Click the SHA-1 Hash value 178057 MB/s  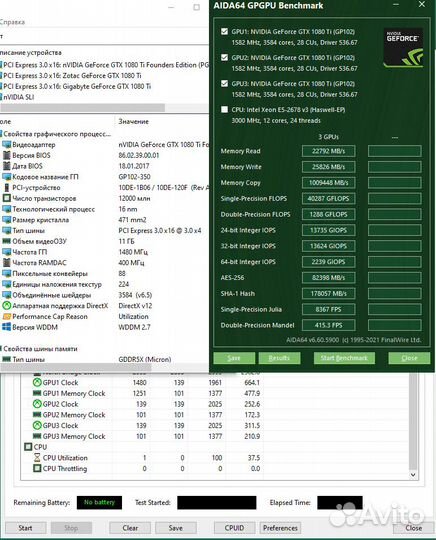pos(329,294)
